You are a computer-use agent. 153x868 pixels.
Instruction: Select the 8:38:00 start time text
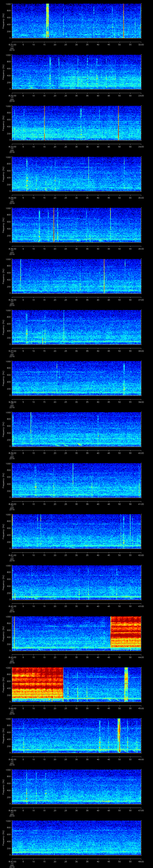(12, 402)
